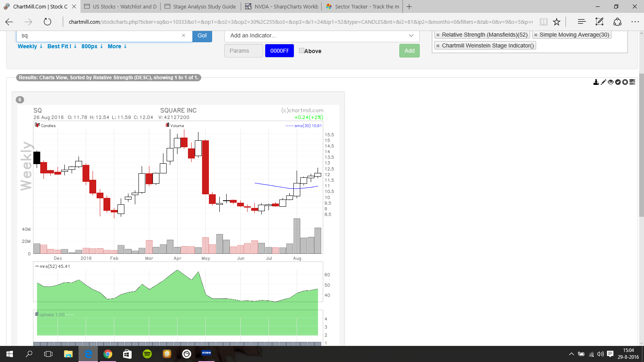This screenshot has height=362, width=644.
Task: Open the list view icon above results
Action: [x=632, y=82]
